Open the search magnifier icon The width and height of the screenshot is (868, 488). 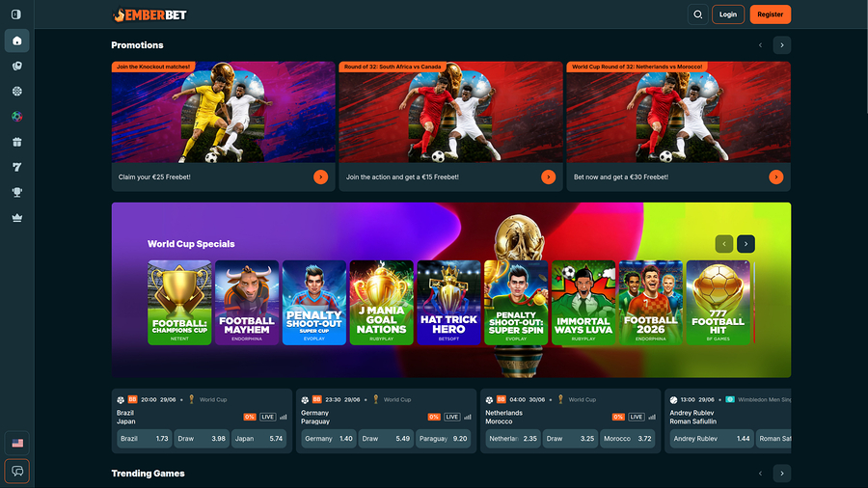[698, 14]
